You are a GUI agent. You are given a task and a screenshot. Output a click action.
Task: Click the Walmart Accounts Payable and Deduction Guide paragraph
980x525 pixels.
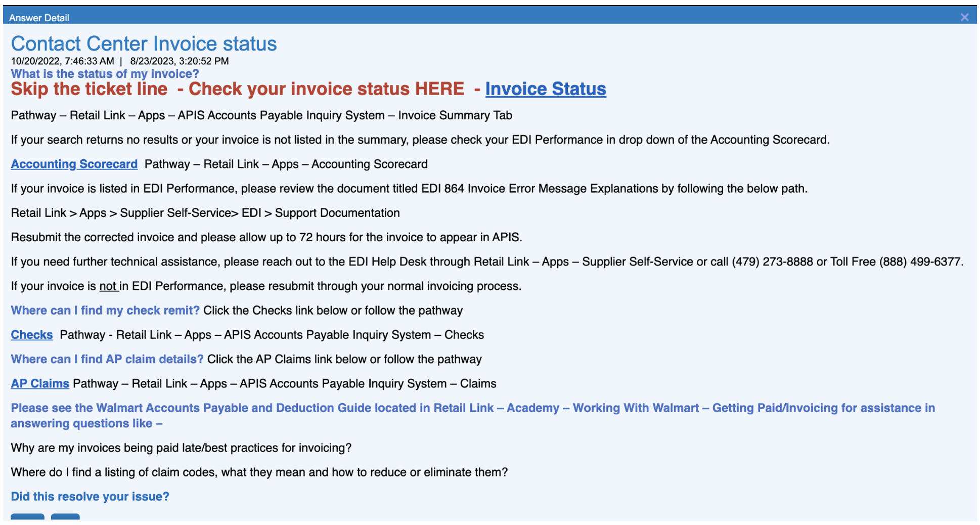pos(473,416)
